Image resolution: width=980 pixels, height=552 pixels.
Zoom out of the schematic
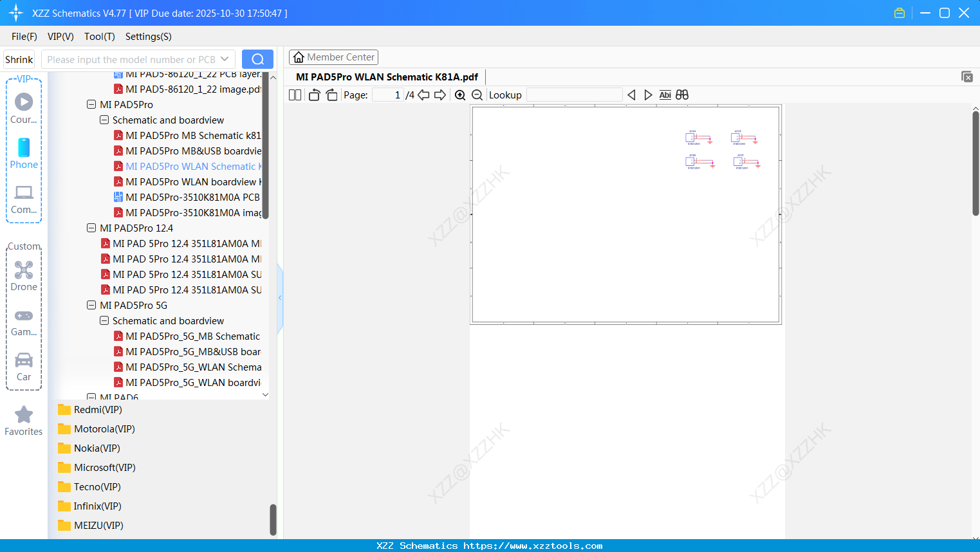point(477,95)
